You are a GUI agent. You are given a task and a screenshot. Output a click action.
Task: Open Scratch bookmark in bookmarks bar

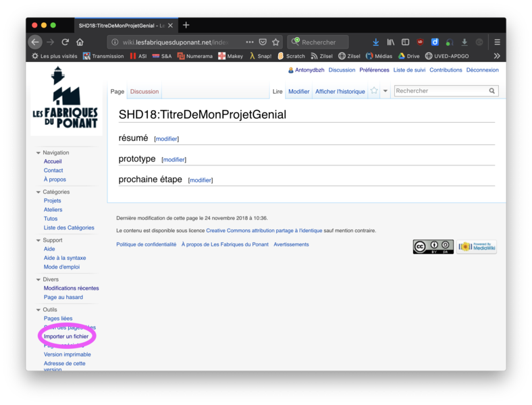291,56
